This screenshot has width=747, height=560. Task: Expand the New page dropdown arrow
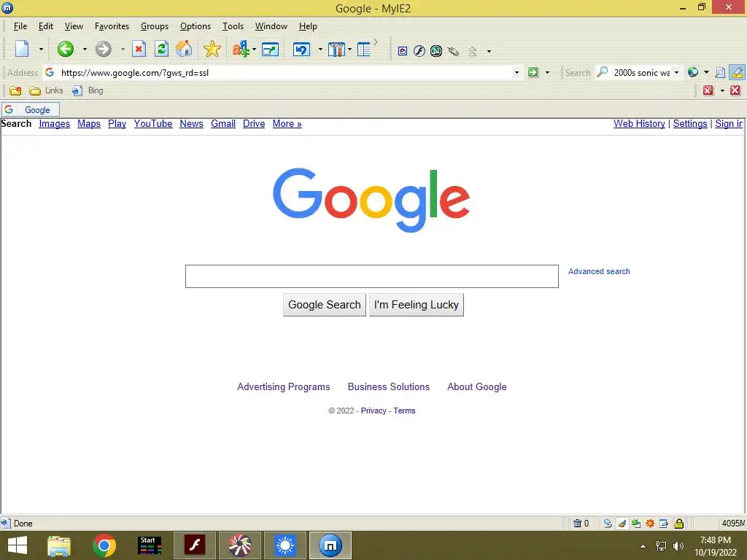41,49
